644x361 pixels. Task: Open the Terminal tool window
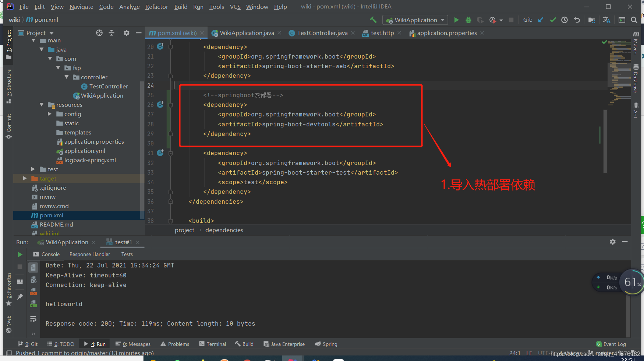click(212, 344)
